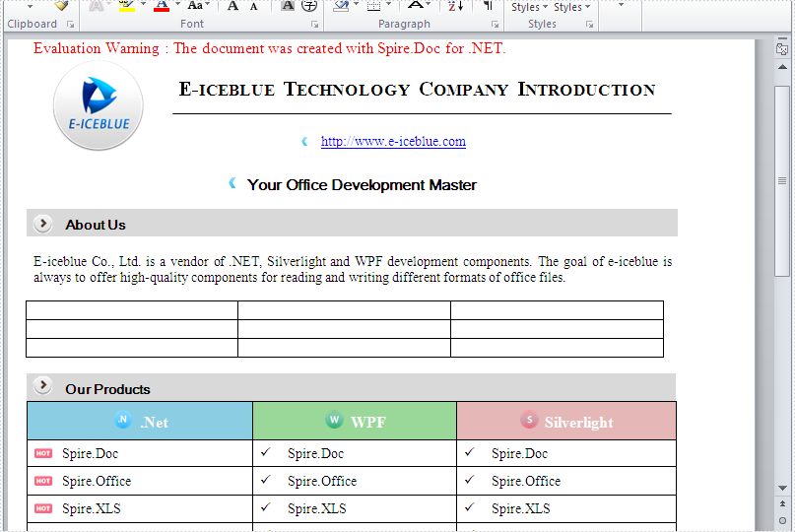Click the Sort A-Z icon

click(455, 6)
